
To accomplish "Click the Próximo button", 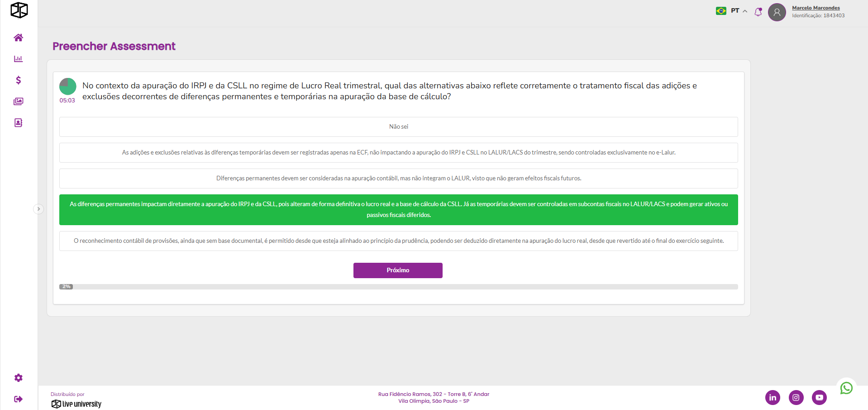I will (398, 270).
